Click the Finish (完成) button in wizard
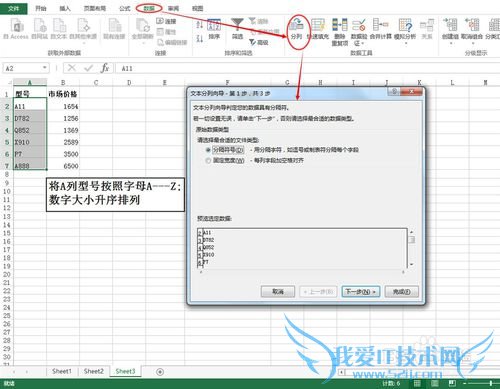The height and width of the screenshot is (389, 500). pos(401,292)
